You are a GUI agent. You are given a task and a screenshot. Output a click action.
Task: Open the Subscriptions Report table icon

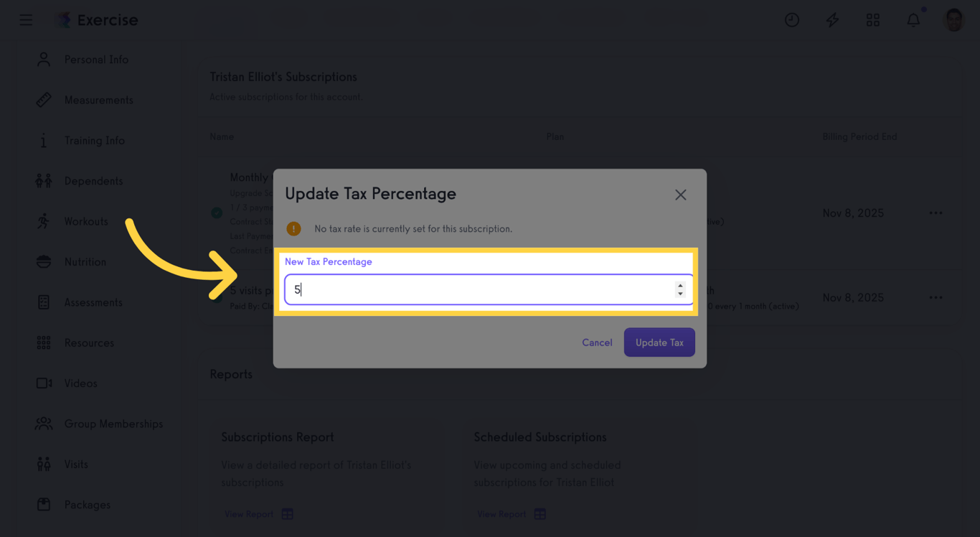click(287, 513)
